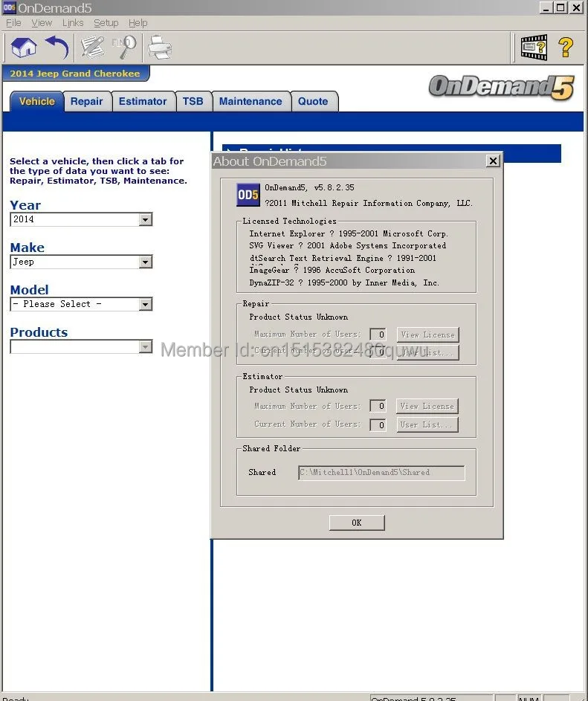Click Repair Maximum Number of Users field
Screen dimensions: 588x701
378,335
